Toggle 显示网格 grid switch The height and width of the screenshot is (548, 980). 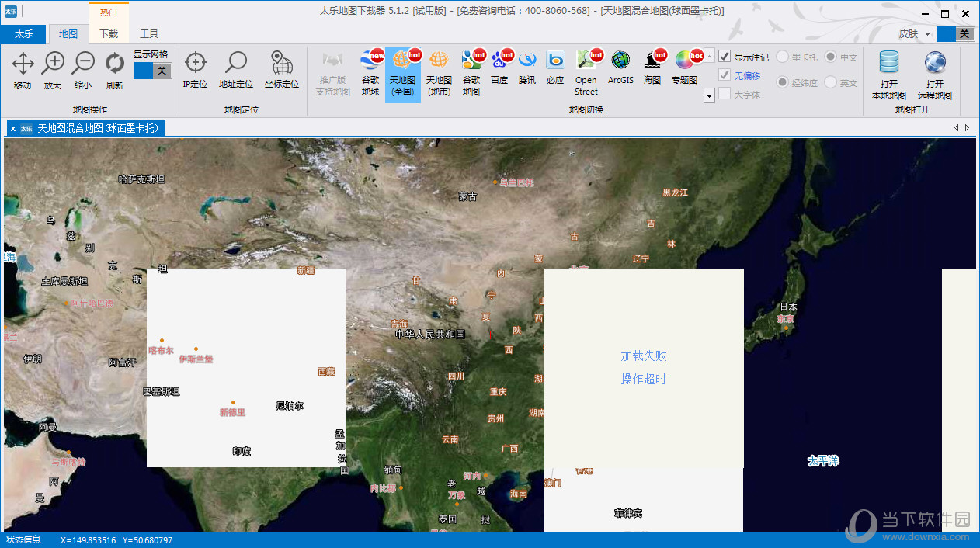[152, 71]
